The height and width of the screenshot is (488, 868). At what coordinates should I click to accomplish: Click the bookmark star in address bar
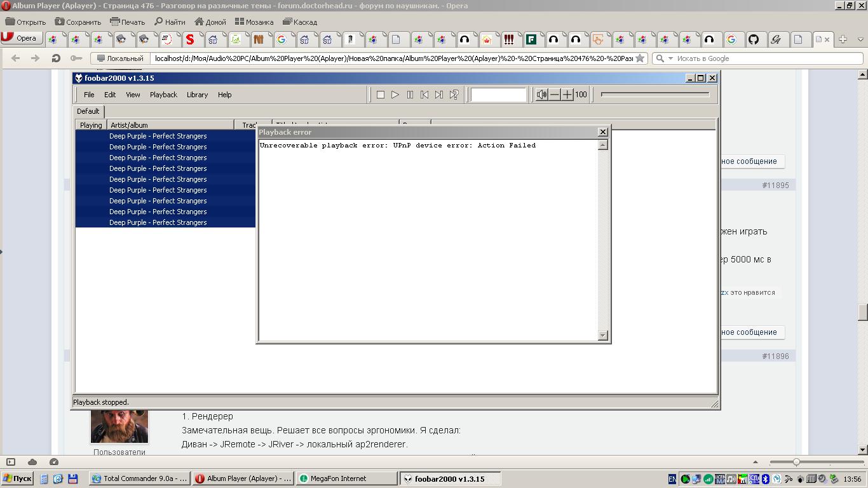pos(640,58)
